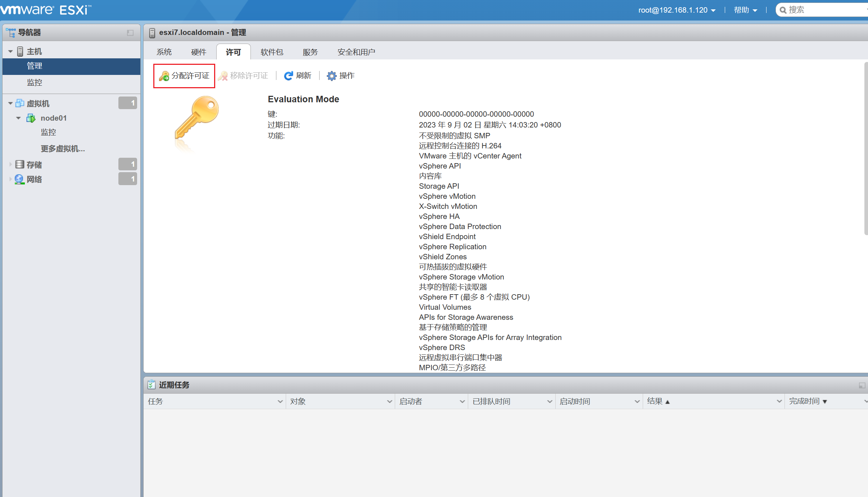
Task: Click the blue Refresh arrow icon
Action: [288, 76]
